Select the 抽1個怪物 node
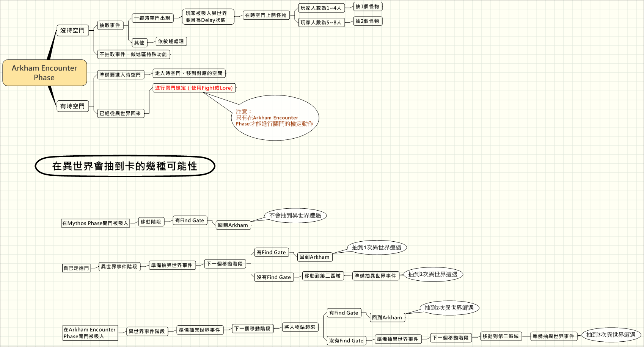The image size is (644, 347). (x=368, y=6)
